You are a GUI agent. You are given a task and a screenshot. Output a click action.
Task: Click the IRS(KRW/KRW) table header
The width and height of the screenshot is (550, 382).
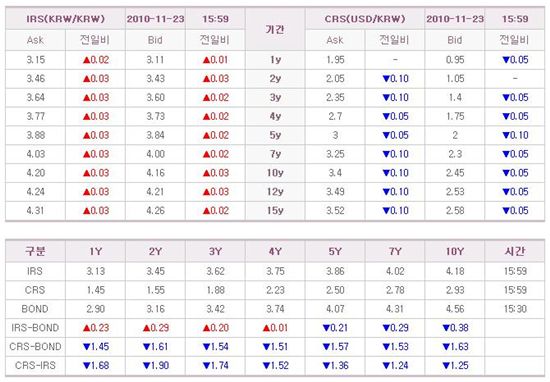(x=66, y=19)
